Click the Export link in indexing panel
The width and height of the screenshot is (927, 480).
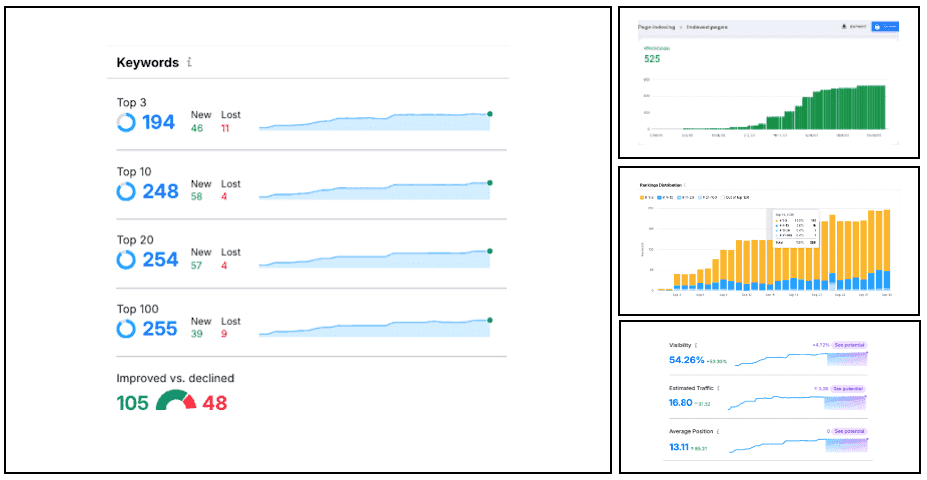[x=858, y=27]
